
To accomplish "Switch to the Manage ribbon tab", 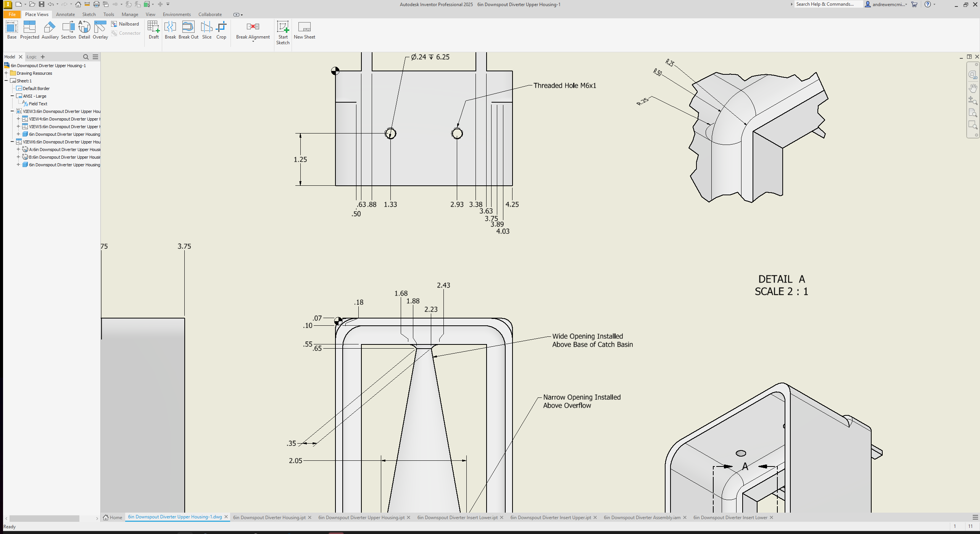I will pyautogui.click(x=130, y=14).
